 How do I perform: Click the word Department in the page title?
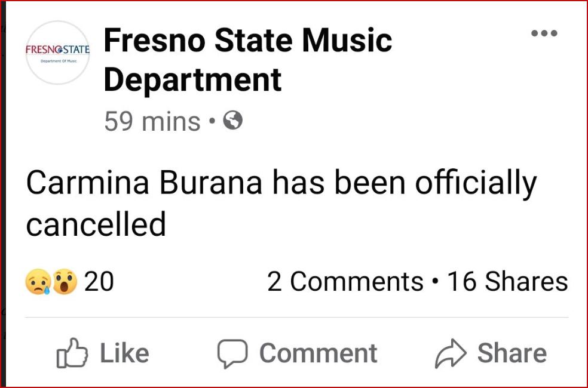pyautogui.click(x=192, y=79)
